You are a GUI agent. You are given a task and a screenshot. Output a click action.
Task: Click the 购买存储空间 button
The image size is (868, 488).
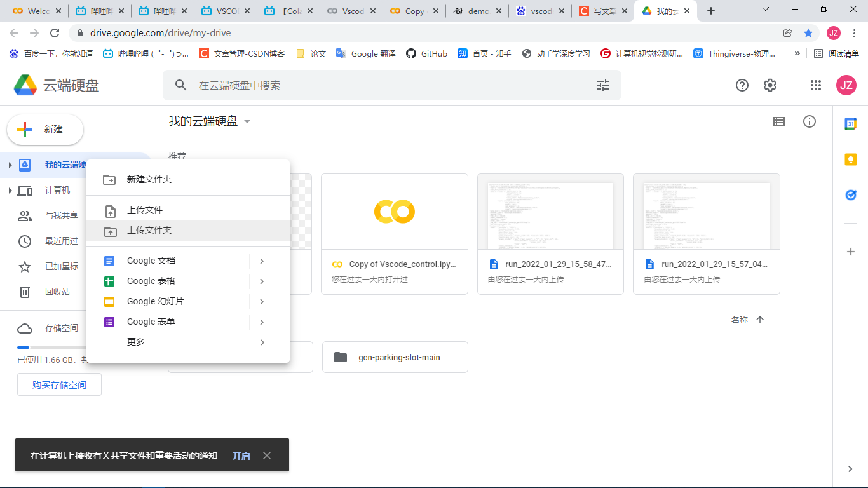point(59,384)
